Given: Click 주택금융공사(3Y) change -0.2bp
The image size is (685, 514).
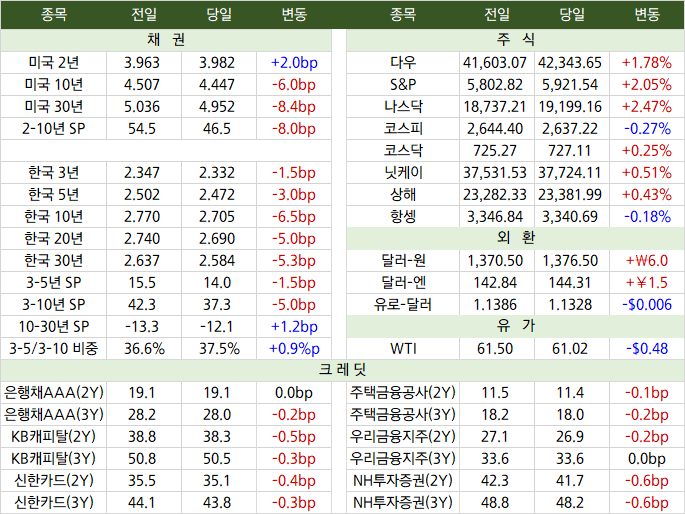Looking at the screenshot, I should [x=647, y=414].
